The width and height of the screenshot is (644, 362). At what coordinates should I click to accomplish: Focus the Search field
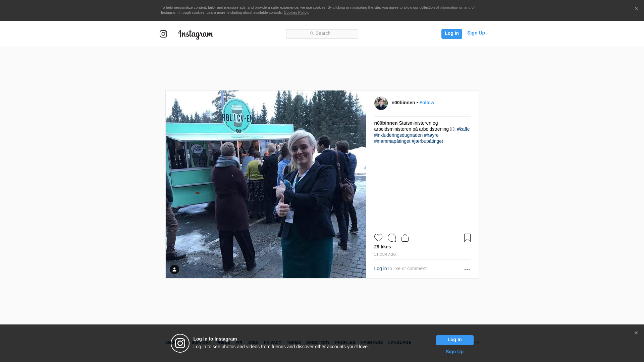click(322, 34)
